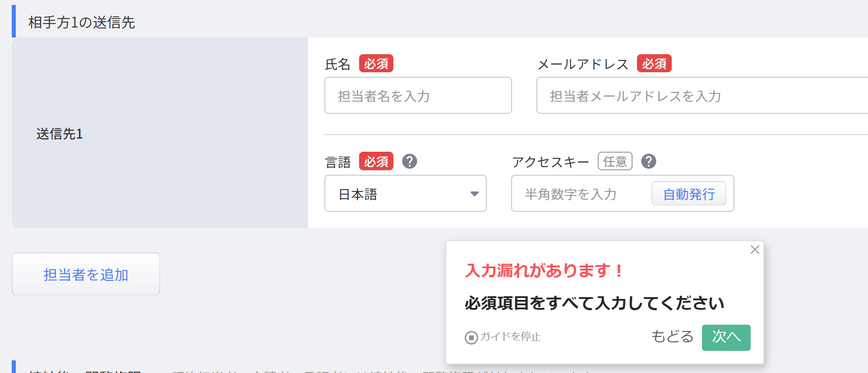Viewport: 868px width, 373px height.
Task: Click the 必須 badge beside メールアドレス
Action: tap(654, 64)
